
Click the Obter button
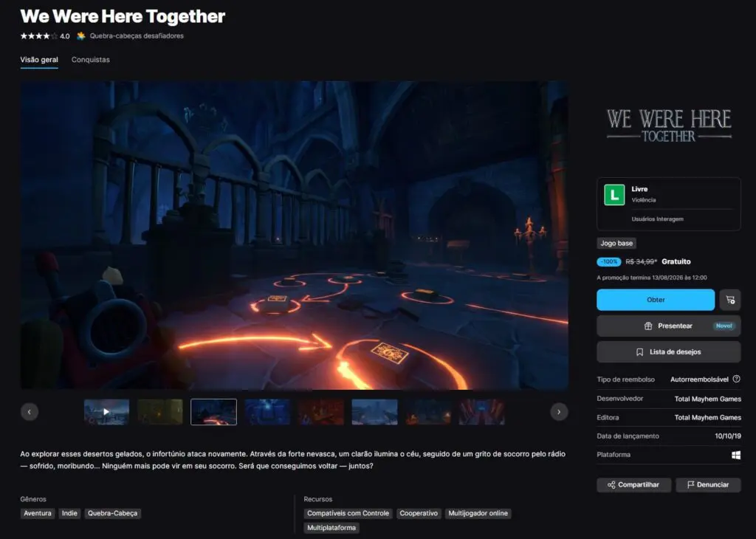tap(656, 300)
